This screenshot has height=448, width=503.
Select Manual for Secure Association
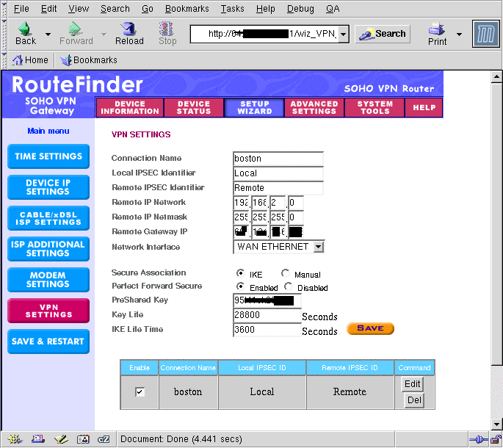point(285,274)
